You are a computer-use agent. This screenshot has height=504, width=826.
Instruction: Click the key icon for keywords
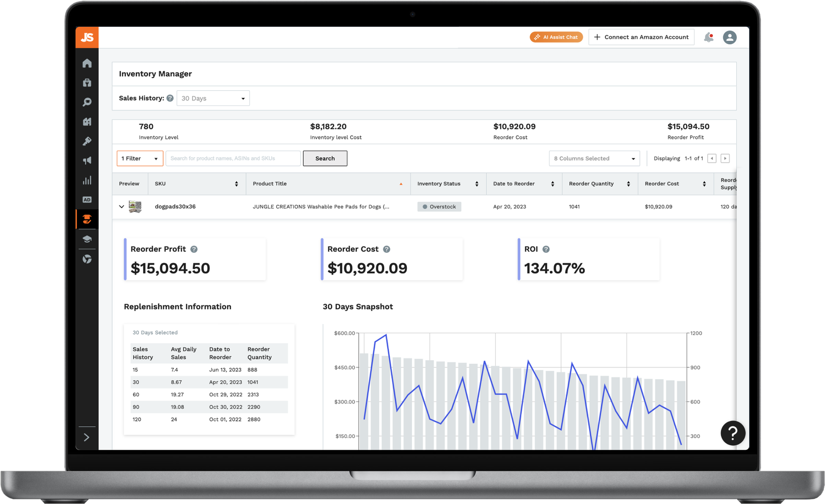pyautogui.click(x=87, y=141)
